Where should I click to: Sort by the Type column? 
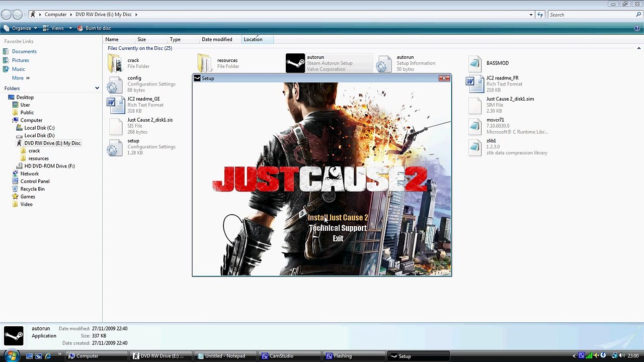point(175,39)
